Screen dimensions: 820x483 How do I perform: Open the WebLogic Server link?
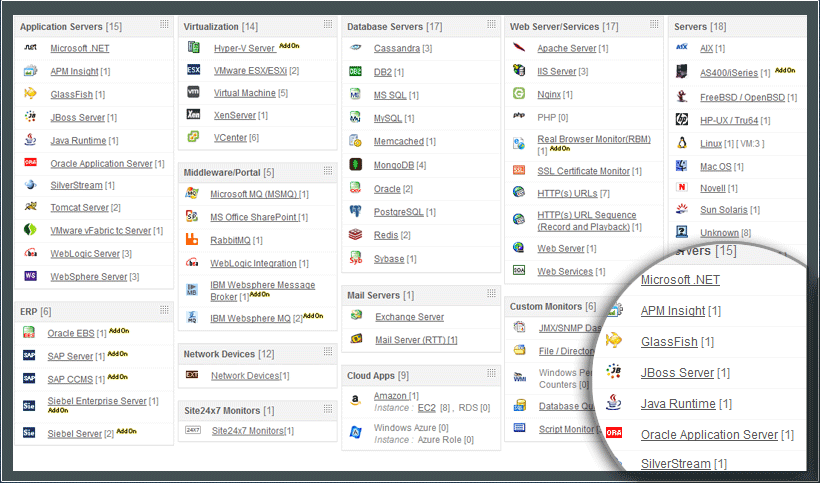point(85,254)
